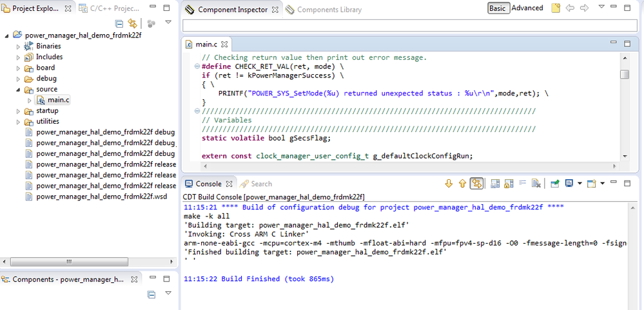Screen dimensions: 644x310
Task: Close the main.c editor tab
Action: click(224, 44)
